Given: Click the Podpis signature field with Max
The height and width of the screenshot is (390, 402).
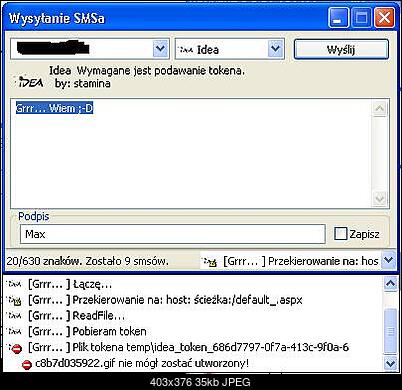Looking at the screenshot, I should tap(173, 234).
